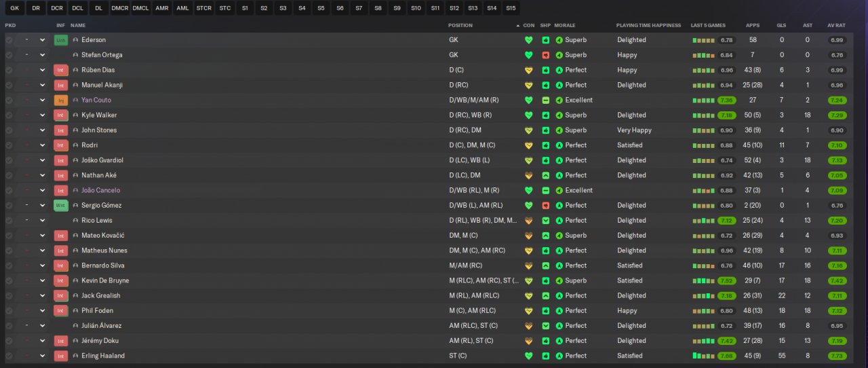868x368 pixels.
Task: Tick the picked circle for Bernardo Silva
Action: pyautogui.click(x=9, y=265)
